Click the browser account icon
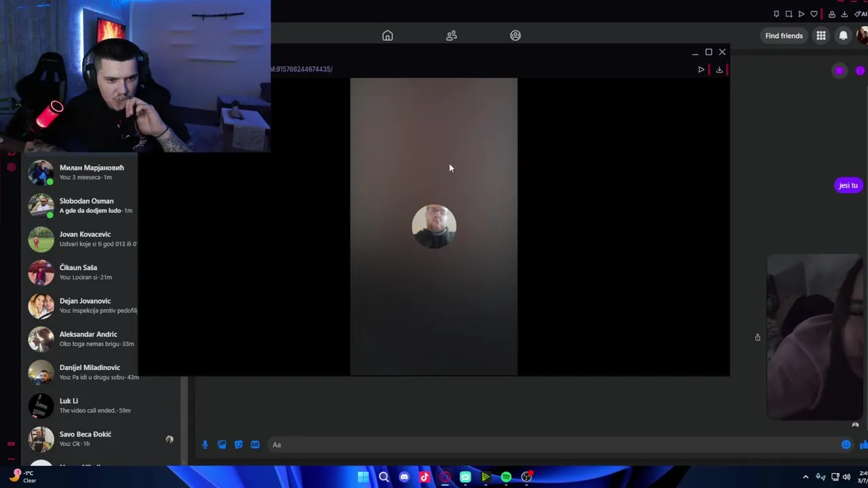The image size is (868, 488). [832, 14]
